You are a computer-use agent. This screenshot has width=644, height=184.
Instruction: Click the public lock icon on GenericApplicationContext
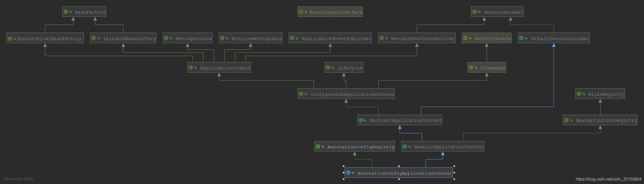[x=410, y=147]
